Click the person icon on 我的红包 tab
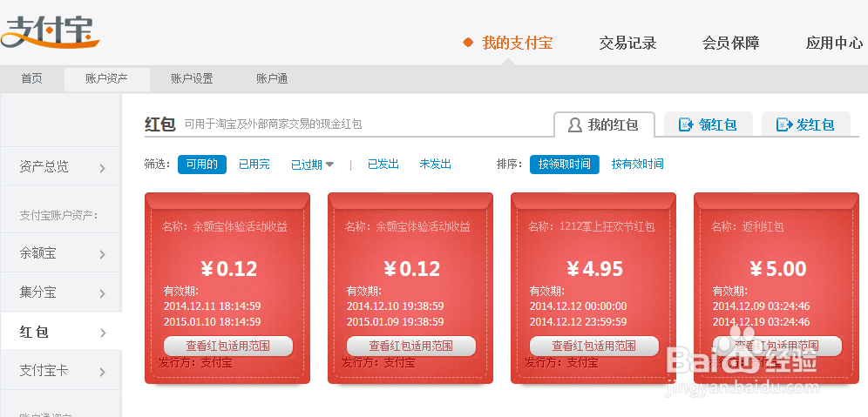This screenshot has height=417, width=868. (x=574, y=125)
